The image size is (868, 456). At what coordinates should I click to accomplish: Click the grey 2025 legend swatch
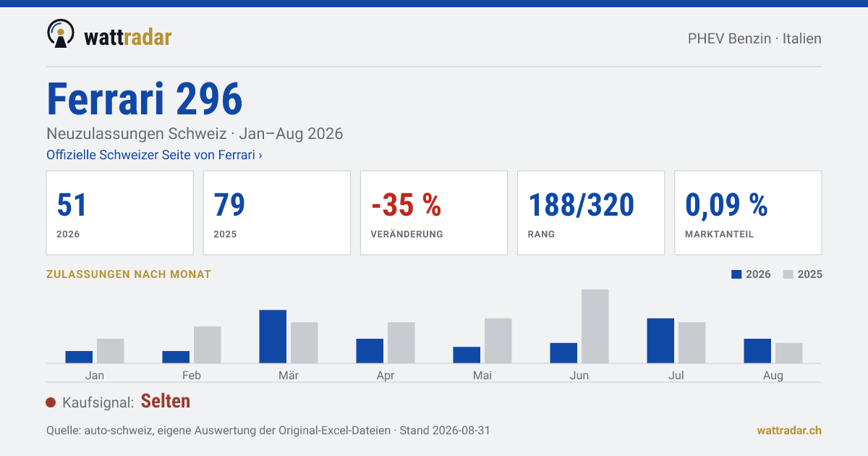coord(788,274)
